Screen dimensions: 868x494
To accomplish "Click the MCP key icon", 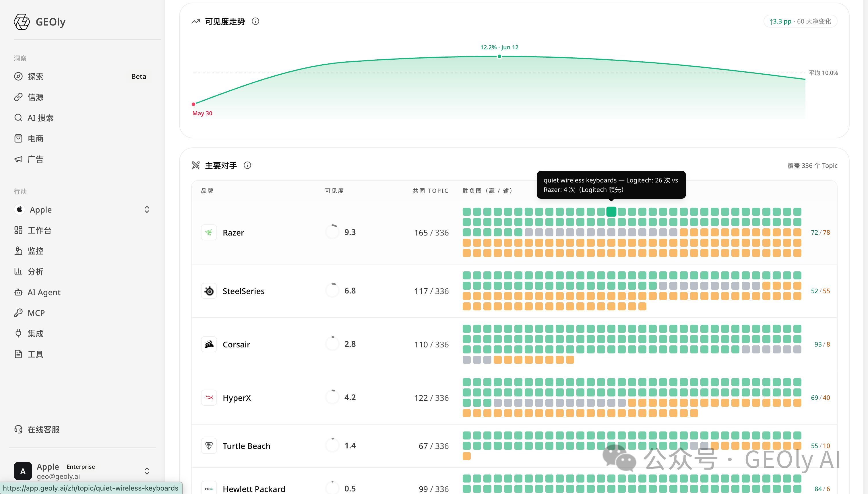I will pos(18,313).
